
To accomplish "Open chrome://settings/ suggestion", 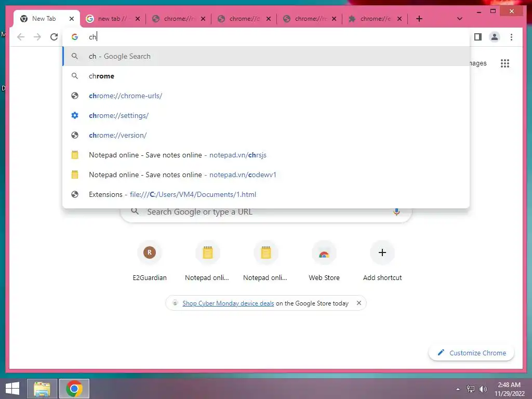I will click(267, 115).
